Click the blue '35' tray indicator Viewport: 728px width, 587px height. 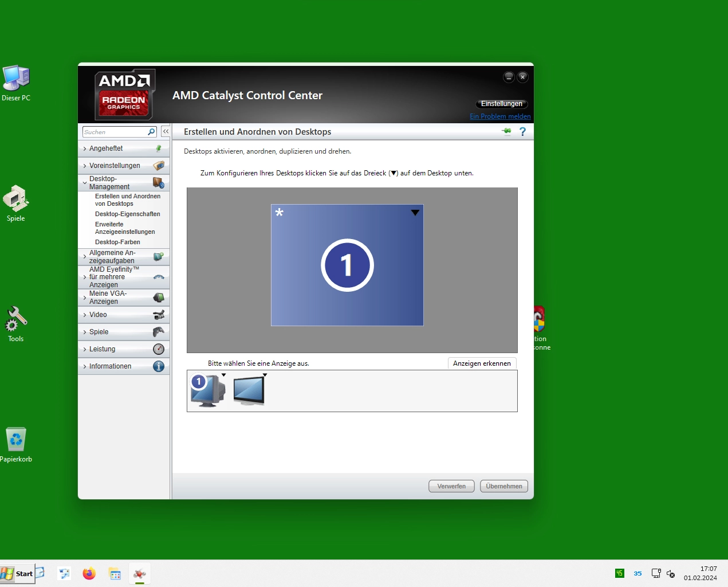(x=638, y=573)
